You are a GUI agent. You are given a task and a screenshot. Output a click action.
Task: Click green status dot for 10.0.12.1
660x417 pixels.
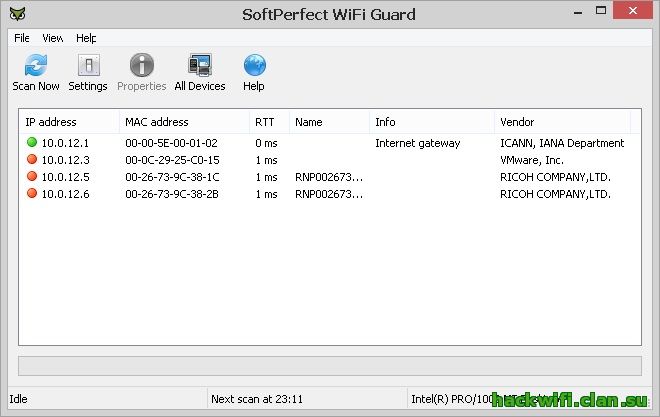(x=32, y=142)
